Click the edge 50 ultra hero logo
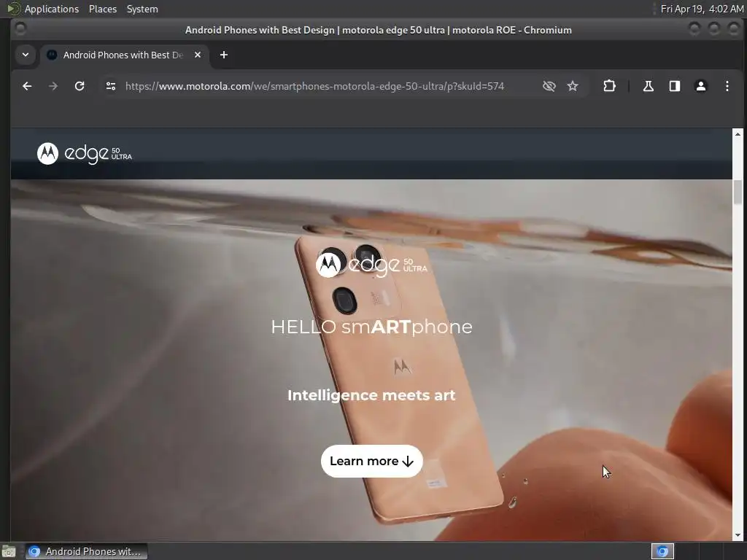 tap(371, 264)
